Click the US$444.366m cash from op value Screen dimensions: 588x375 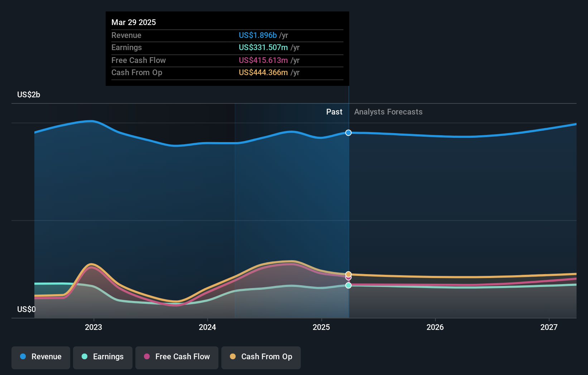[263, 73]
